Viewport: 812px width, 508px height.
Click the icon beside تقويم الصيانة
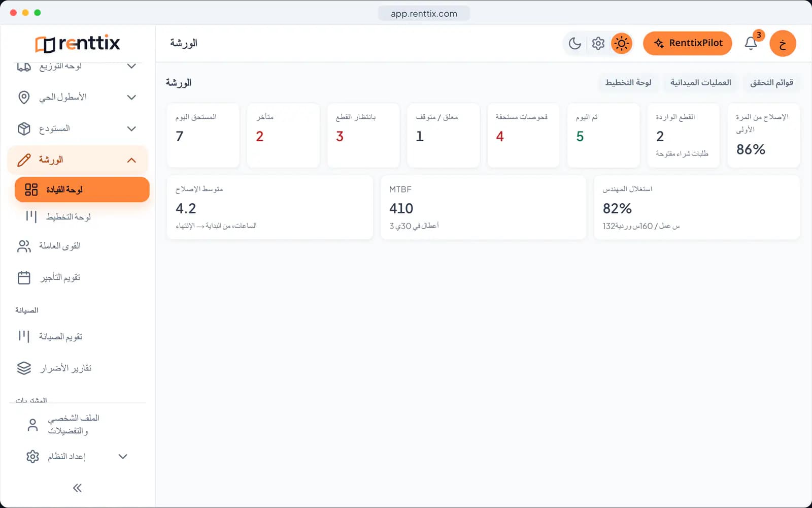click(x=24, y=336)
